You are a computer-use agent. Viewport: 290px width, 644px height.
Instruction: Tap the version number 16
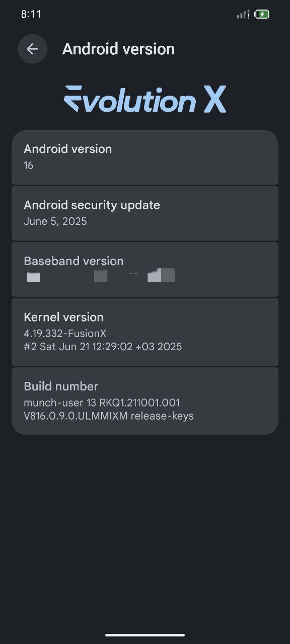click(x=29, y=165)
